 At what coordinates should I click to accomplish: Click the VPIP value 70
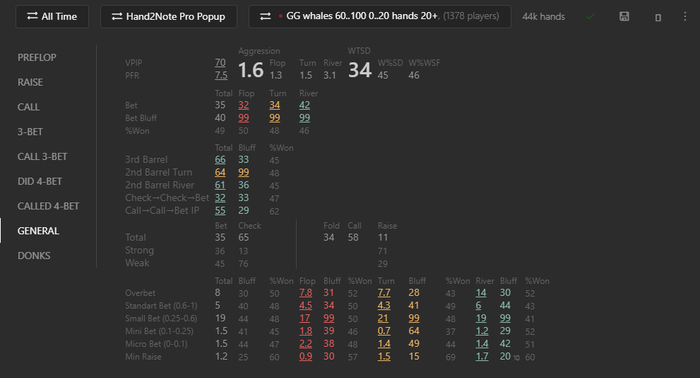[x=220, y=62]
